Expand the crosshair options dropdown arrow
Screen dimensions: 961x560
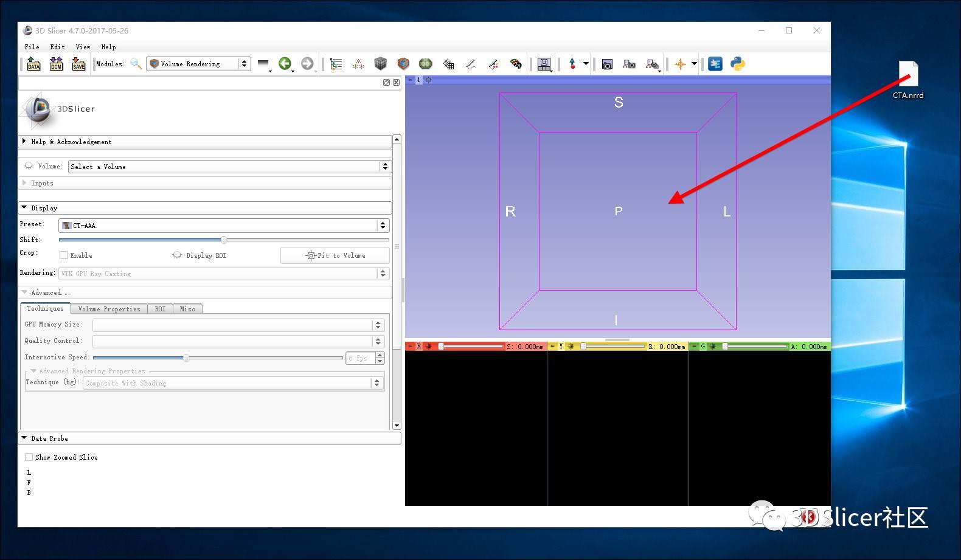(694, 63)
